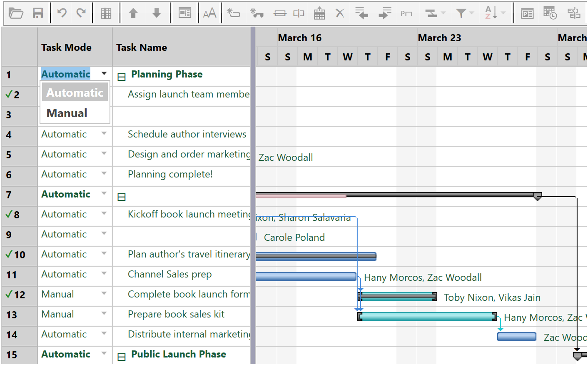Delete the selected task

point(340,13)
